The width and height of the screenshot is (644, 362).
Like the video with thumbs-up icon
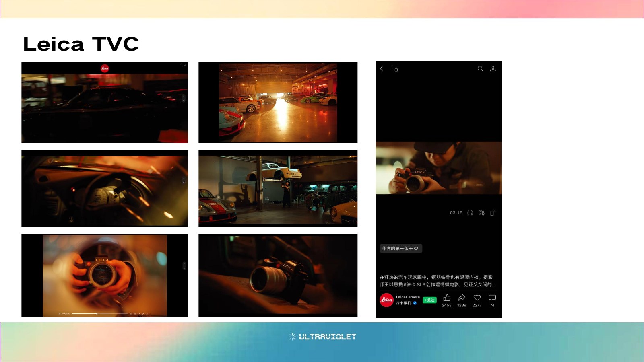point(447,298)
